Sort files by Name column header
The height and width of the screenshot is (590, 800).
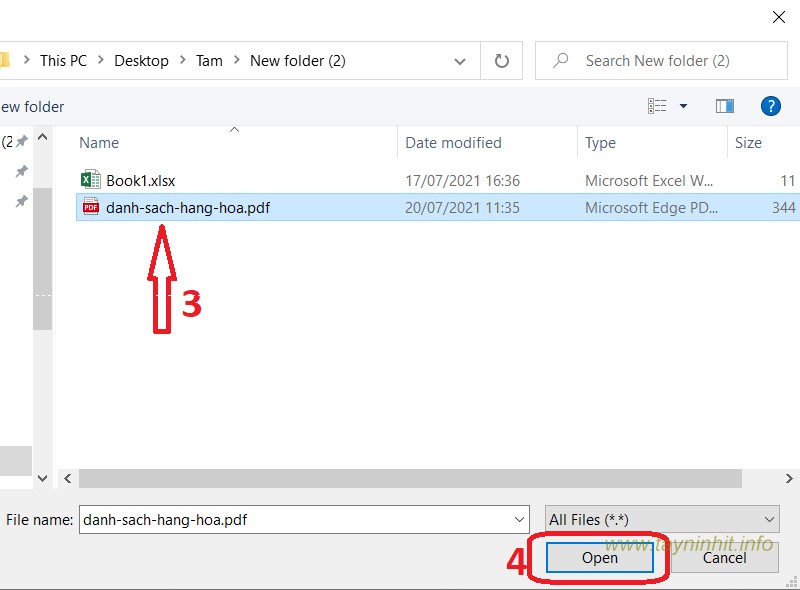coord(99,143)
